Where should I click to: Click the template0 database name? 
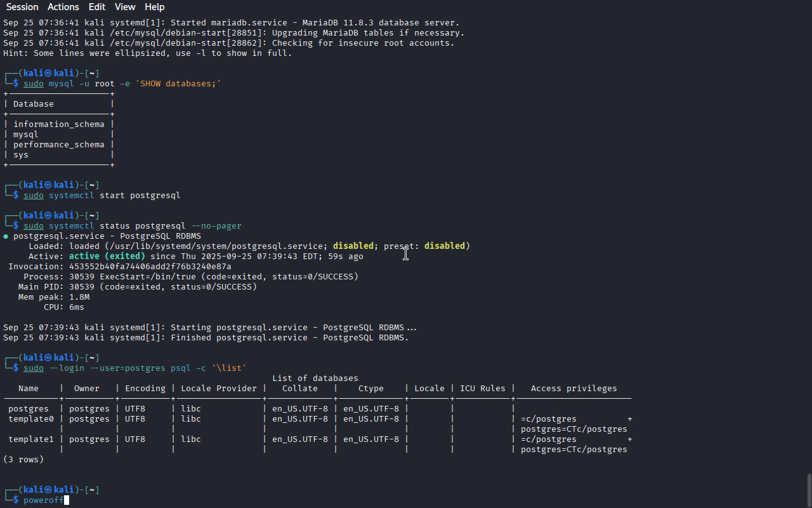pos(29,419)
